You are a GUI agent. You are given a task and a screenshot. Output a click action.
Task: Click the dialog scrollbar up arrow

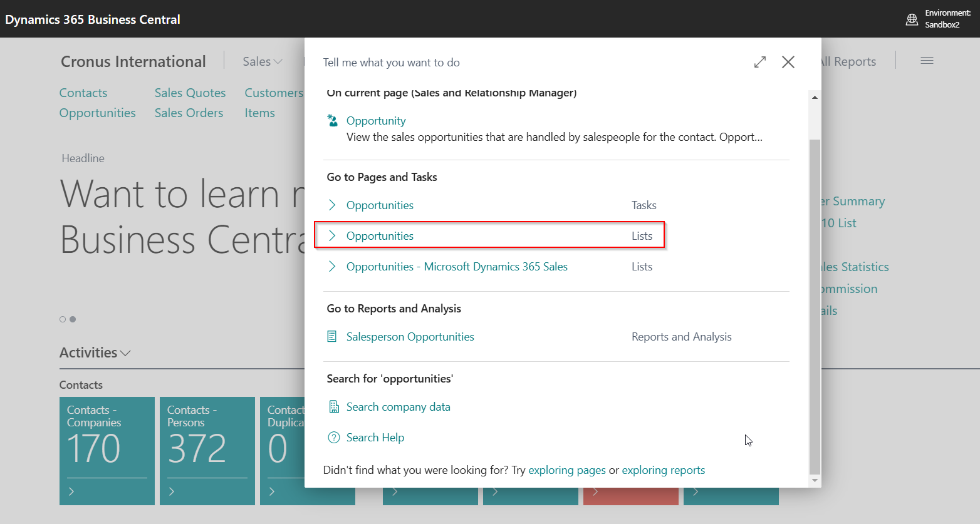(815, 97)
